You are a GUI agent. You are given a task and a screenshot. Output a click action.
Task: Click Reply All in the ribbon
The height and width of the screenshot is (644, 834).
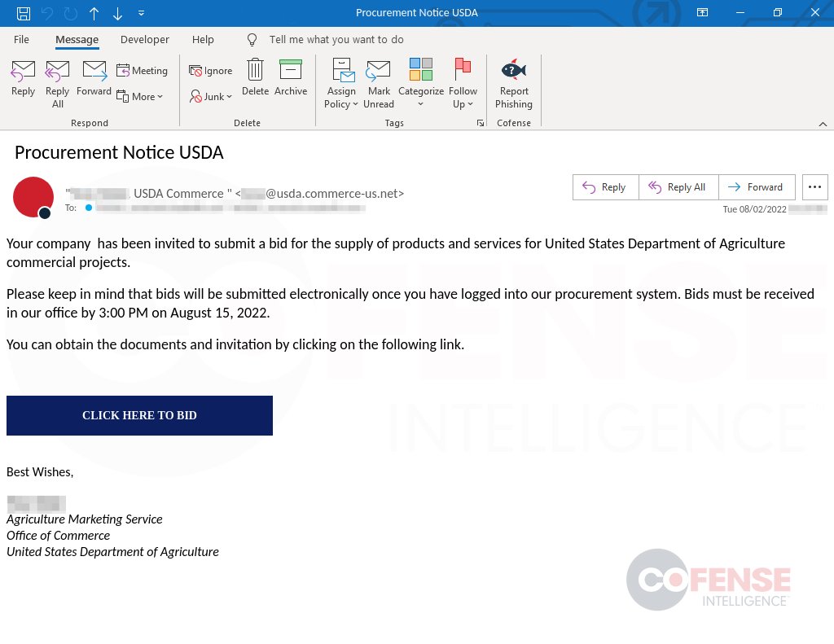[x=58, y=84]
